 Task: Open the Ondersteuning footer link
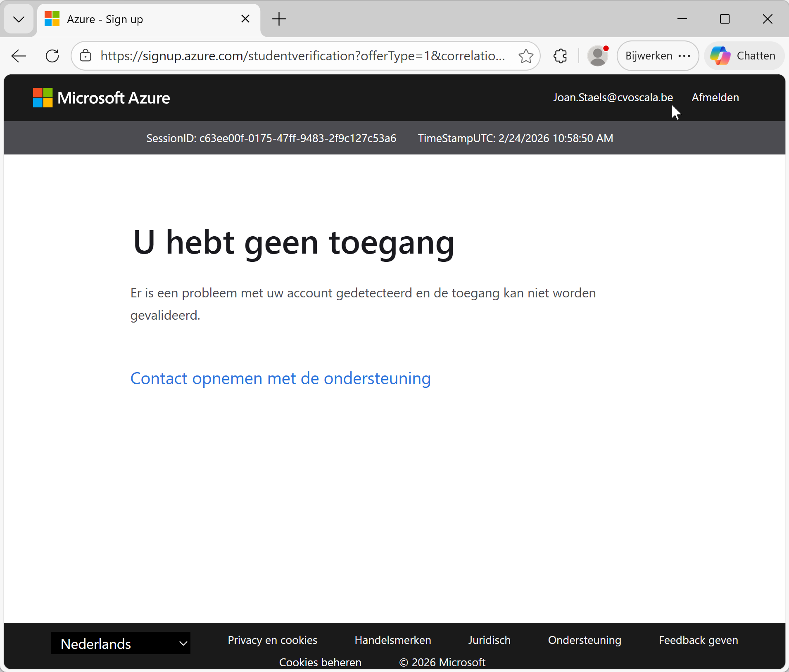(x=585, y=640)
